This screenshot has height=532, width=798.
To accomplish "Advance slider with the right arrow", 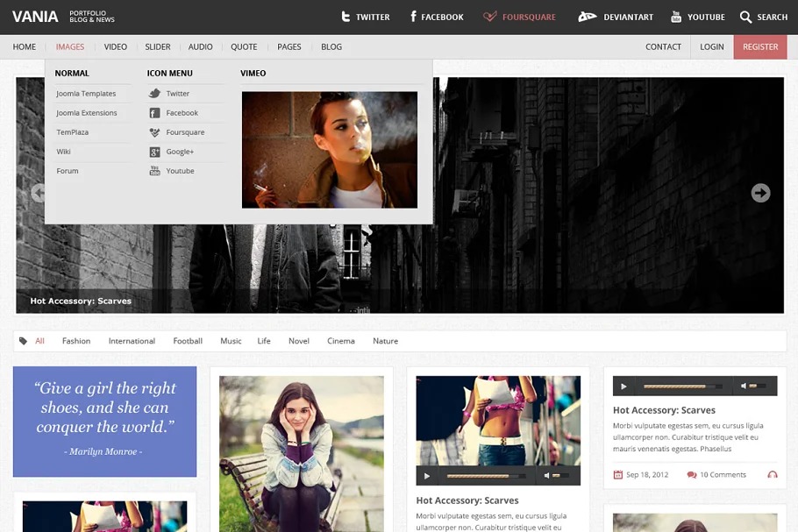I will click(x=760, y=193).
